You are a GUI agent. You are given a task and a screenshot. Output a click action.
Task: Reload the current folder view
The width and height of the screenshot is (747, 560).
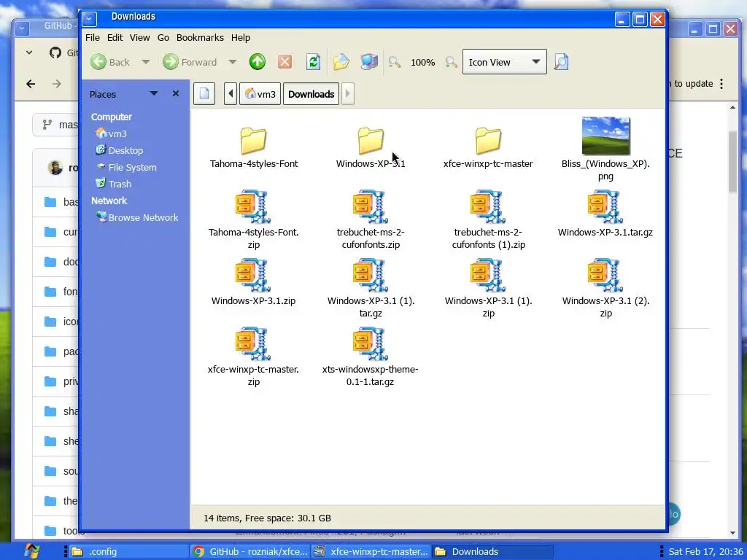point(313,62)
